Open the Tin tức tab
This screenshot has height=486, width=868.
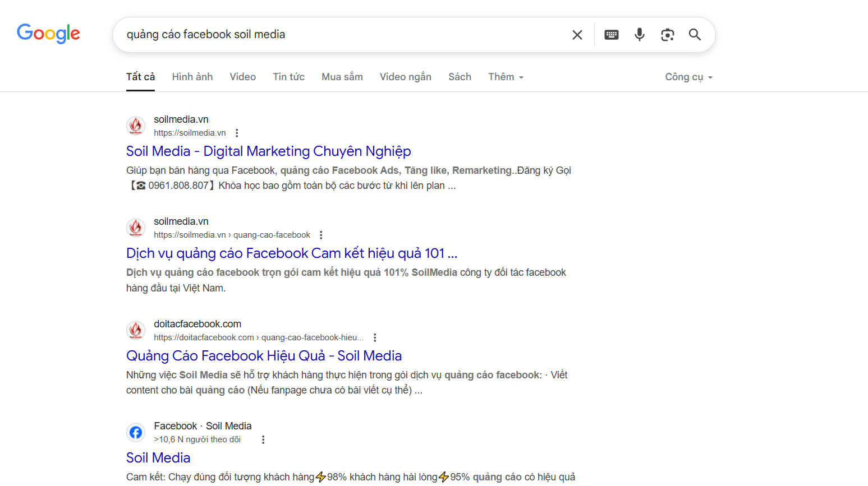click(x=289, y=77)
